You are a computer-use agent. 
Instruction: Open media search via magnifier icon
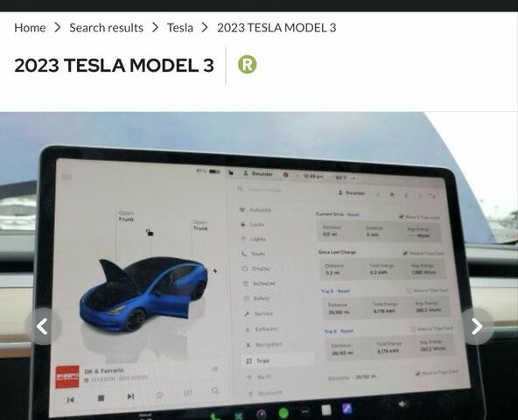[215, 391]
